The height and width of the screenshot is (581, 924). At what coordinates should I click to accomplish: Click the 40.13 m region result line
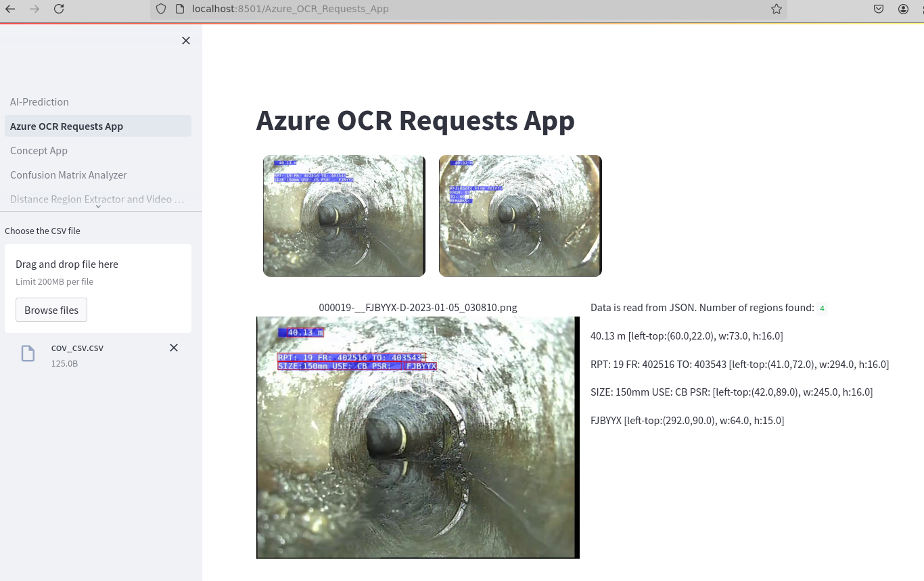click(687, 335)
